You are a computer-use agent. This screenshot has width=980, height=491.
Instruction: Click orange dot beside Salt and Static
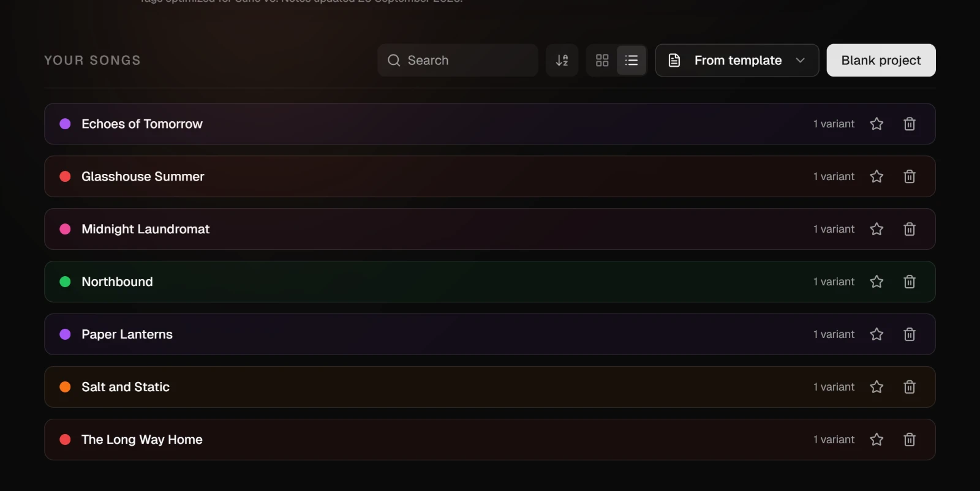[x=65, y=387]
